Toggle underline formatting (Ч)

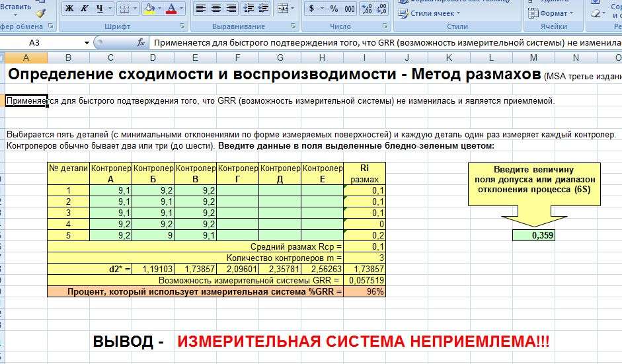click(x=100, y=9)
